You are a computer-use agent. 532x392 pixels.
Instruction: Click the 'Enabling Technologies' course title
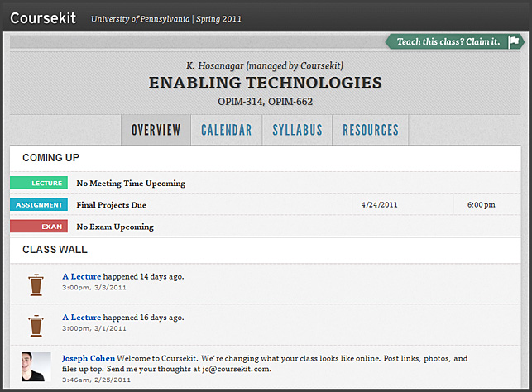pyautogui.click(x=266, y=83)
